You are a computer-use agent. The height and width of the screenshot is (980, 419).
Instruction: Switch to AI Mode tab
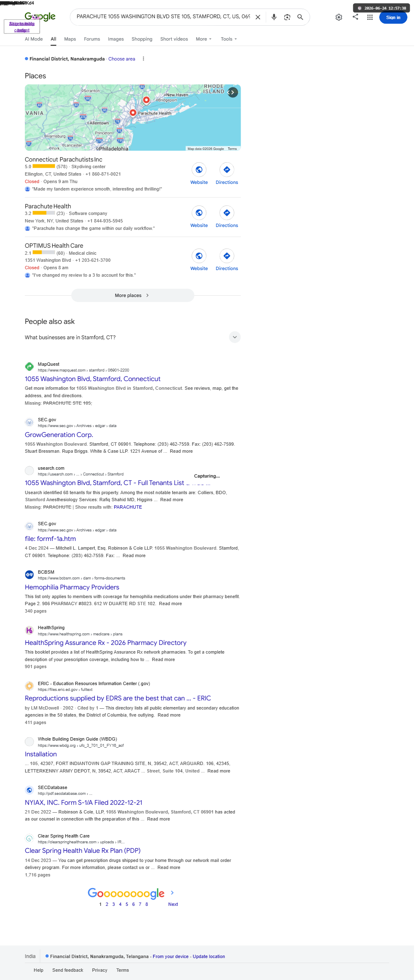click(x=34, y=39)
